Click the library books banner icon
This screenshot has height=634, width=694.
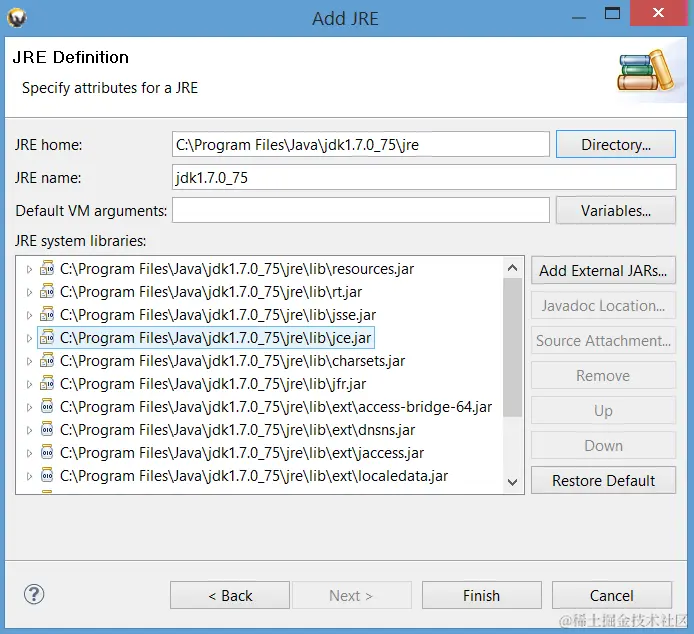pyautogui.click(x=646, y=71)
